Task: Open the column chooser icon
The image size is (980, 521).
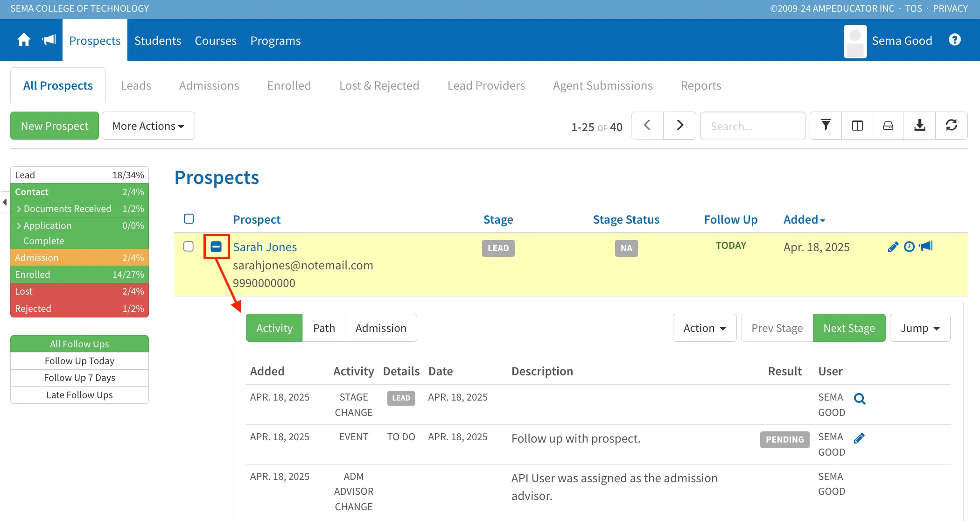Action: pyautogui.click(x=857, y=126)
